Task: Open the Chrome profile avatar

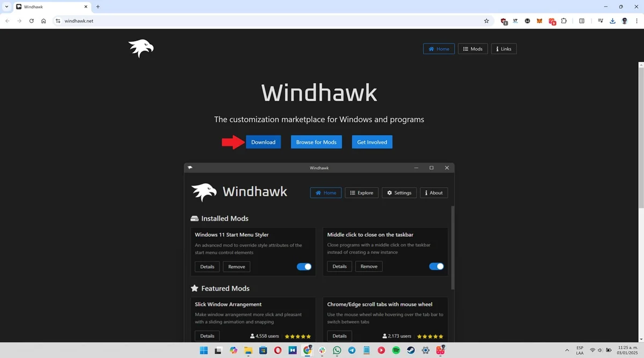Action: click(x=624, y=21)
